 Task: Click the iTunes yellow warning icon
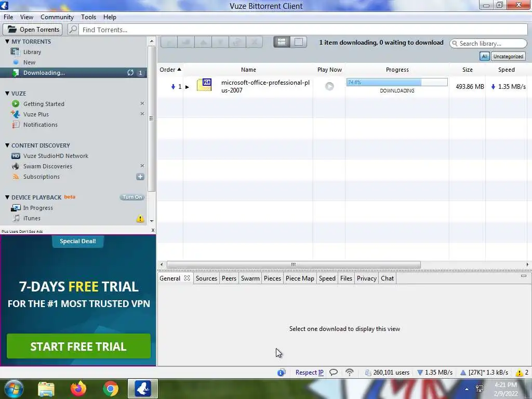click(x=140, y=219)
